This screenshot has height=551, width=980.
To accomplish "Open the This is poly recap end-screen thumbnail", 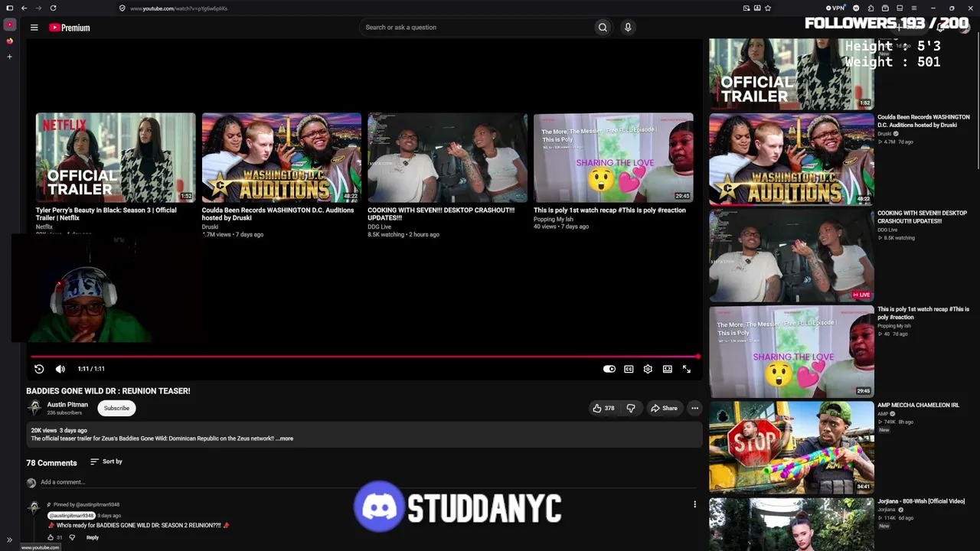I will 613,158.
